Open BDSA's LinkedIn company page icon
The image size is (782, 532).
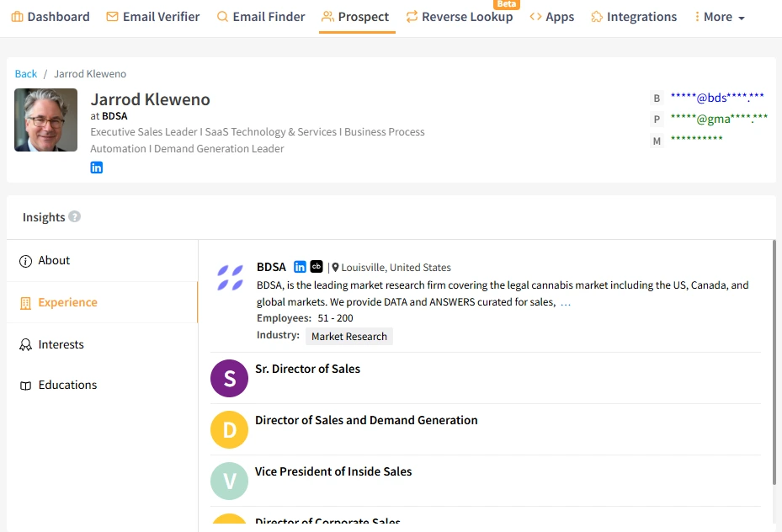[x=300, y=267]
